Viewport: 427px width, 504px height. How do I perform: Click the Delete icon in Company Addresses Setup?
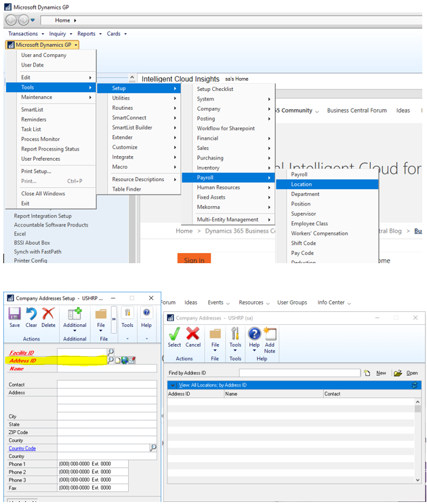pyautogui.click(x=48, y=313)
